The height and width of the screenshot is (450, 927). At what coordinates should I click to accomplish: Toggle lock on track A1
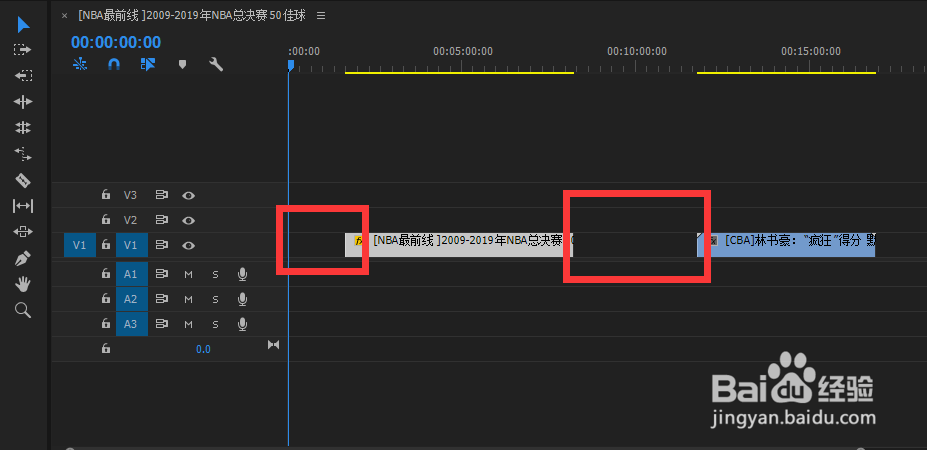[106, 274]
